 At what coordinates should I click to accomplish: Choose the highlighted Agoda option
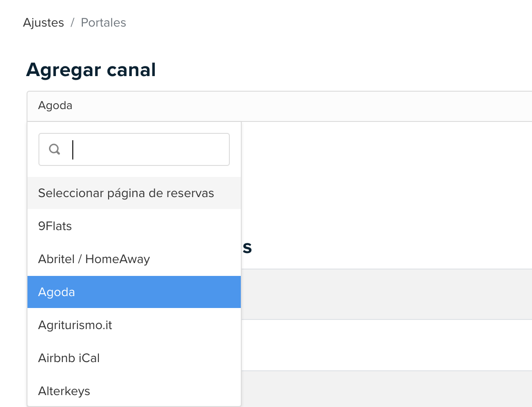134,292
